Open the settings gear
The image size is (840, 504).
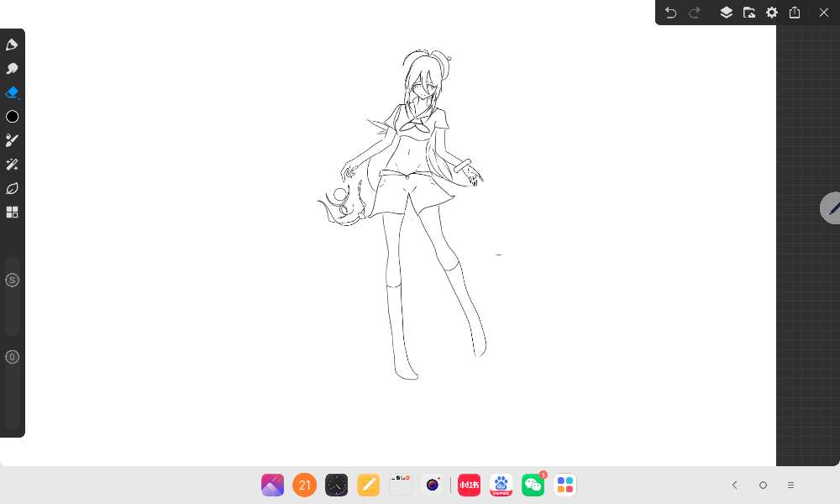click(772, 13)
